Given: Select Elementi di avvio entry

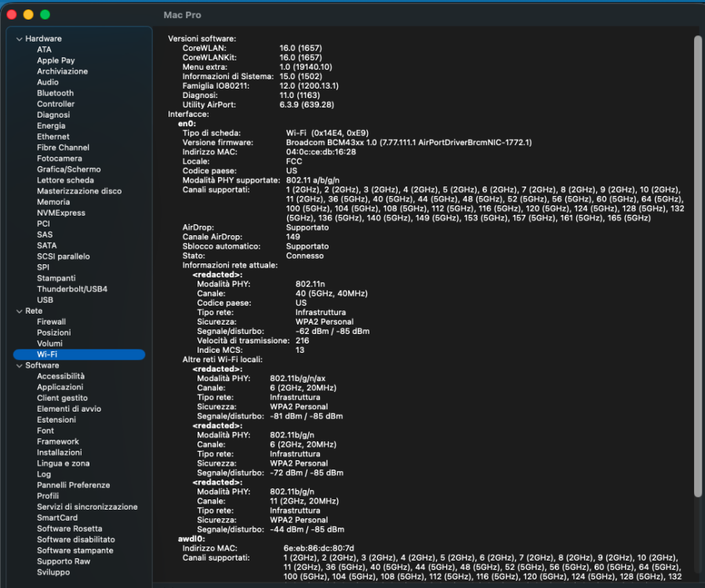Looking at the screenshot, I should click(x=69, y=408).
